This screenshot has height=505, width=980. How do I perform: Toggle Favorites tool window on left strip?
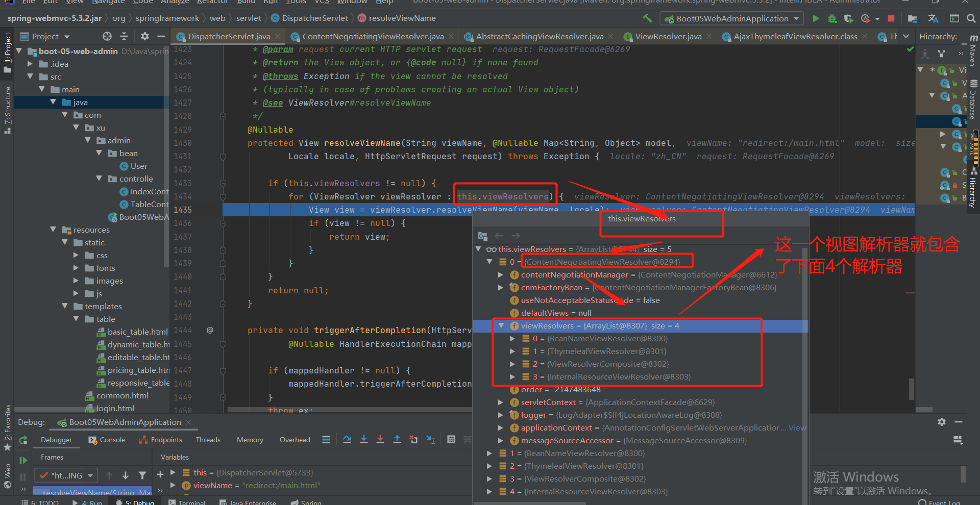8,427
